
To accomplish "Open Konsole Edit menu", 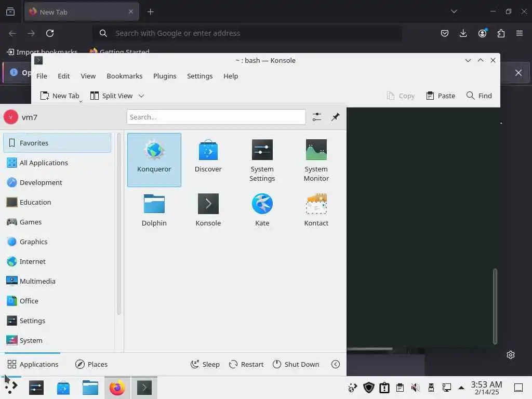I will coord(64,76).
